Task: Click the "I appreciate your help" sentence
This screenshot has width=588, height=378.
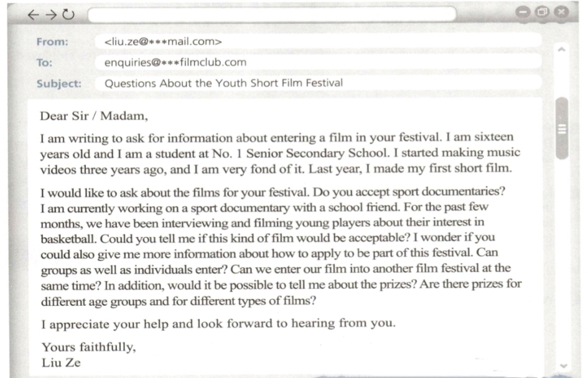Action: (x=218, y=324)
